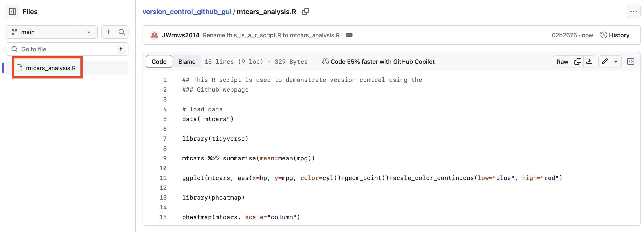Expand more edit options dropdown arrow
This screenshot has height=232, width=644.
[x=616, y=61]
